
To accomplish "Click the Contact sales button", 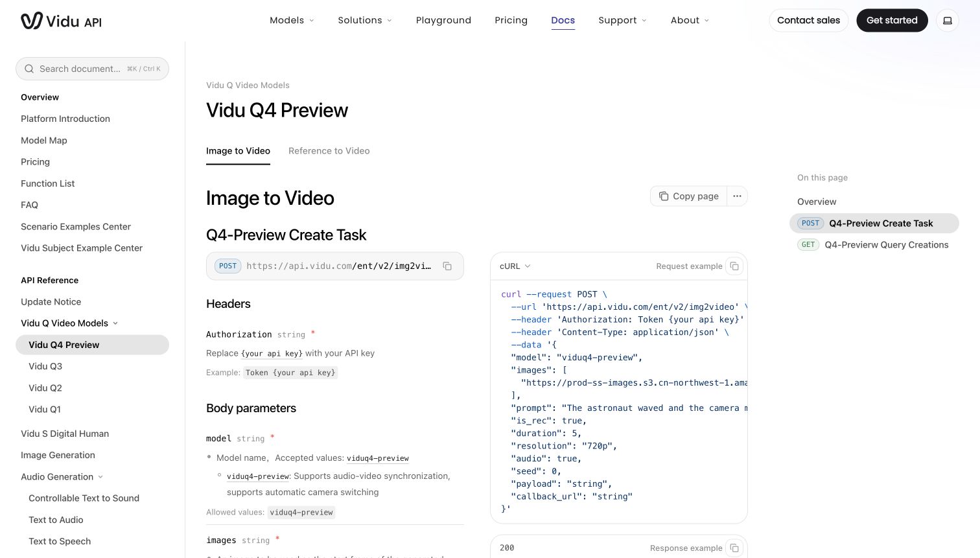I will 808,21.
